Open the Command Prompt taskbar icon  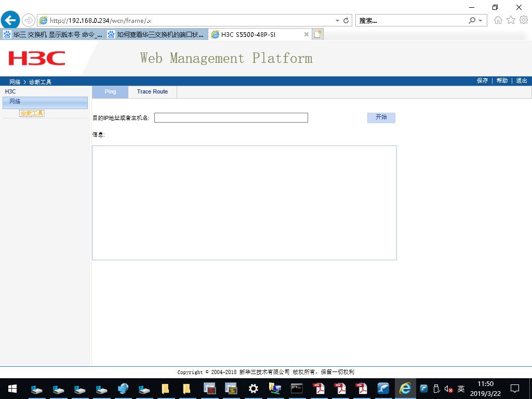pyautogui.click(x=297, y=389)
